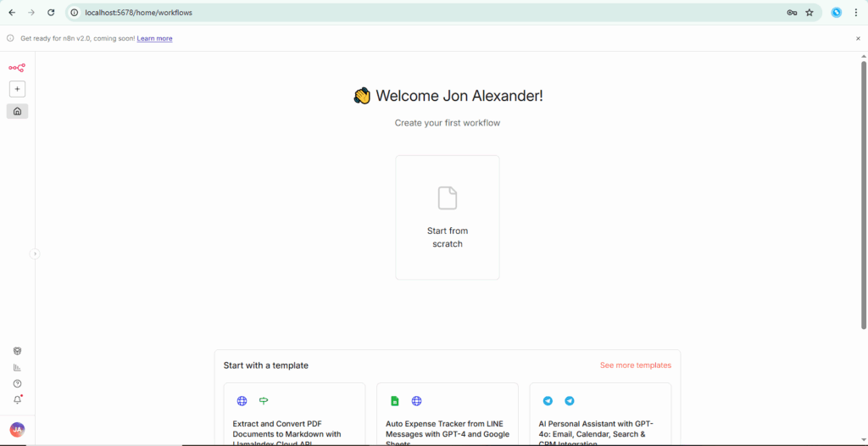Click See more templates link
868x446 pixels.
click(x=636, y=365)
